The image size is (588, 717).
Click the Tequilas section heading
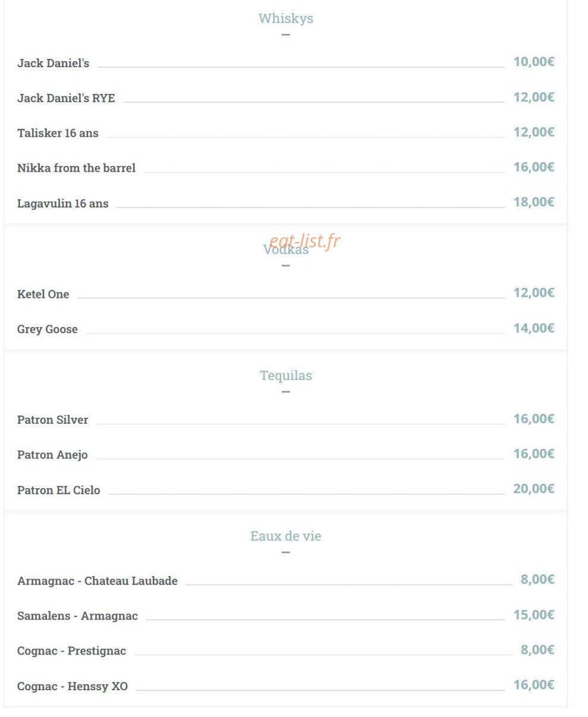tap(285, 376)
